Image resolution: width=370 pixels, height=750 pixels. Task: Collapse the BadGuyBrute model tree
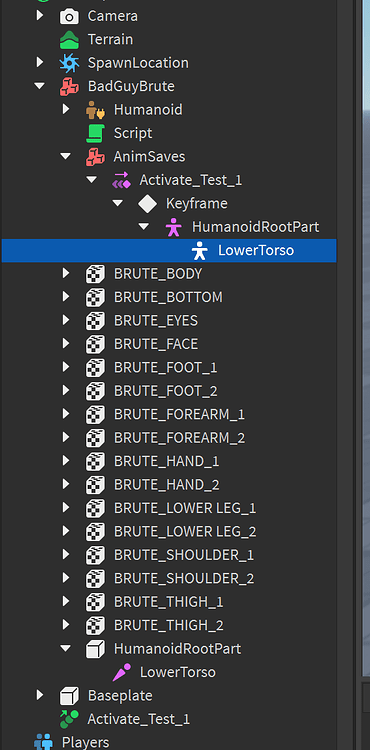pyautogui.click(x=40, y=87)
